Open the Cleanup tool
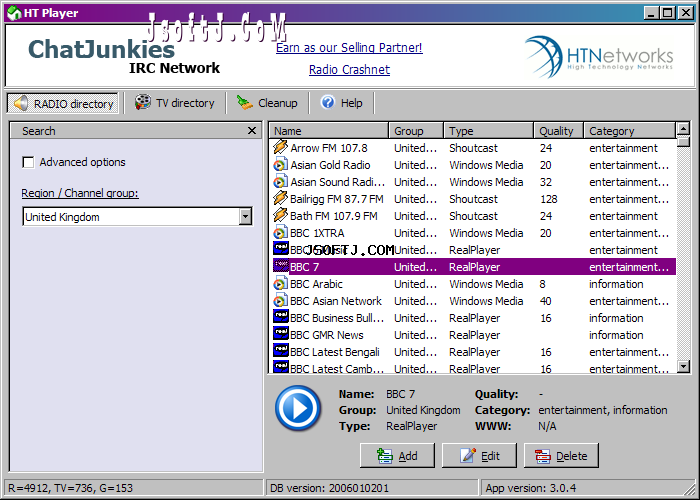 (267, 103)
